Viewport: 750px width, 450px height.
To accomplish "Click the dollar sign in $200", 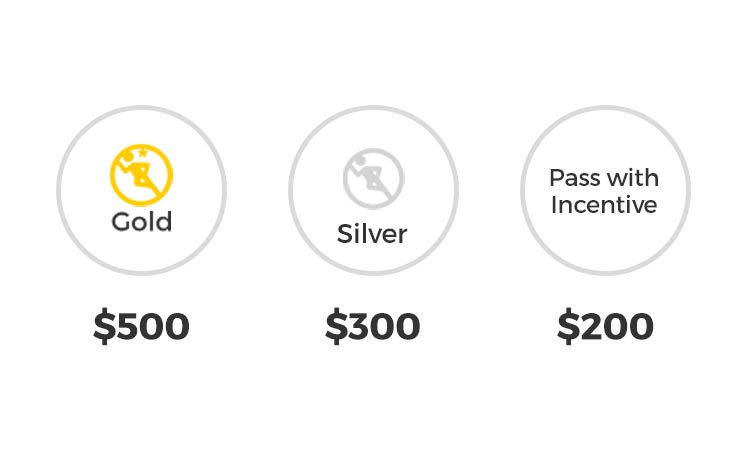I will (567, 327).
